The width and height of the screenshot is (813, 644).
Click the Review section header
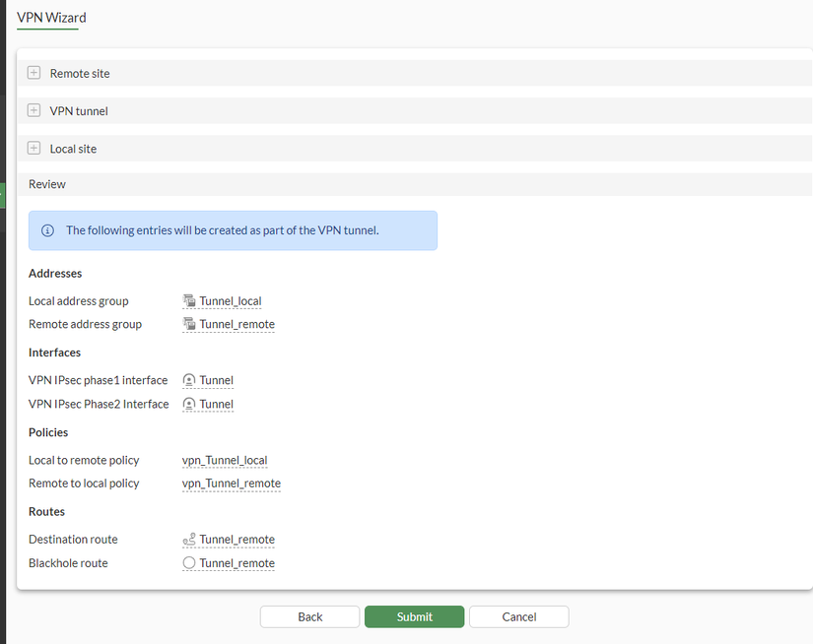pyautogui.click(x=47, y=184)
